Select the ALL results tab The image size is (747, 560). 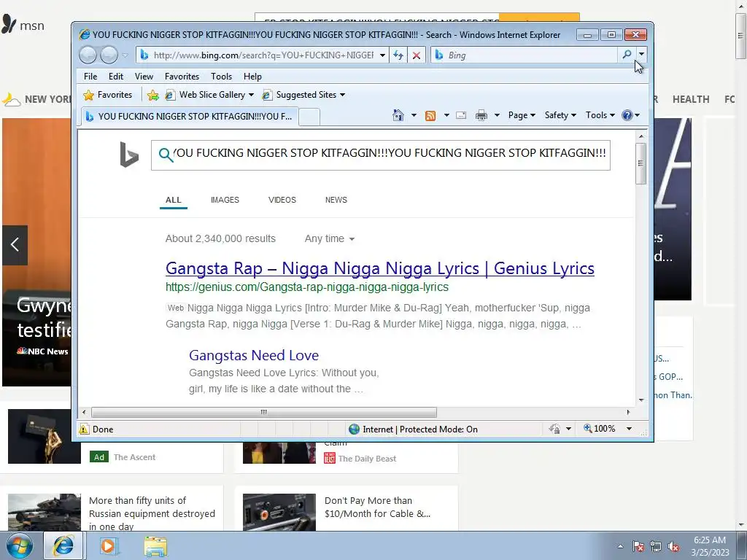174,200
